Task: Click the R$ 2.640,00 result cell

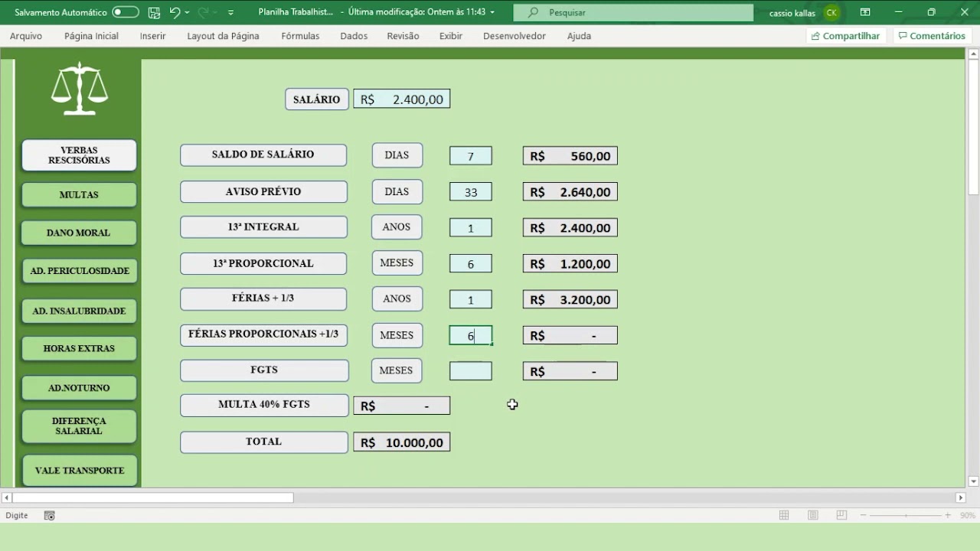Action: pos(570,192)
